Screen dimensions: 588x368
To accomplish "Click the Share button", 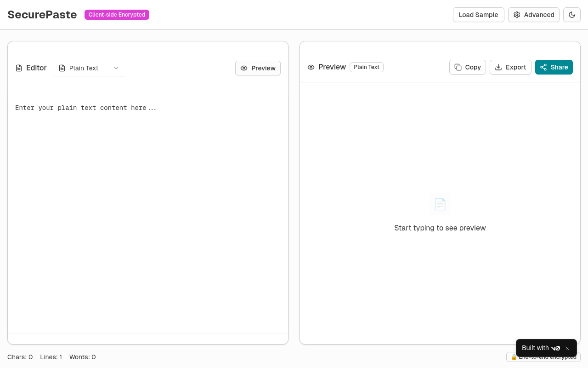I will (x=554, y=67).
